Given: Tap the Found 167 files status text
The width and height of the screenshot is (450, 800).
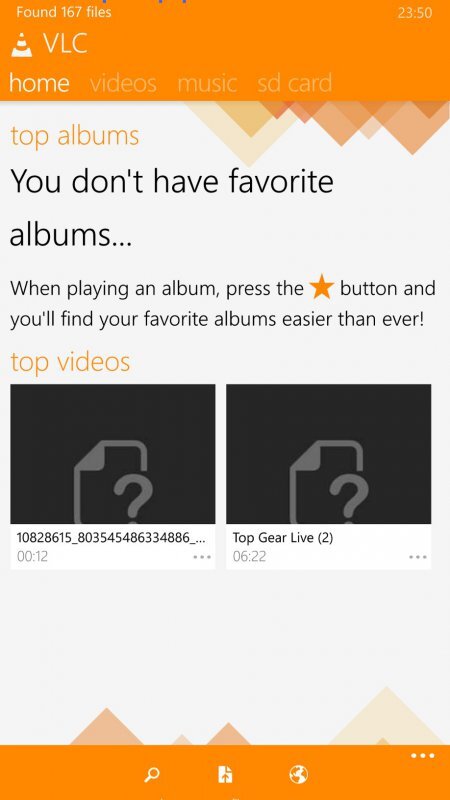Looking at the screenshot, I should (x=64, y=12).
